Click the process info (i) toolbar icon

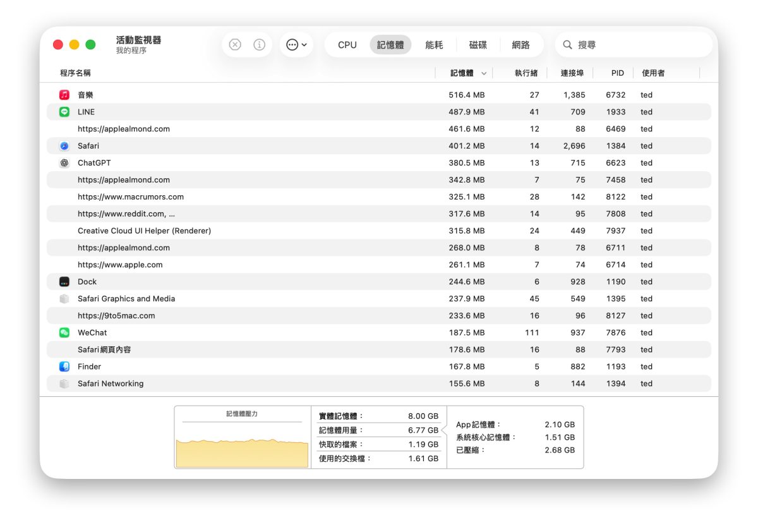click(x=259, y=45)
